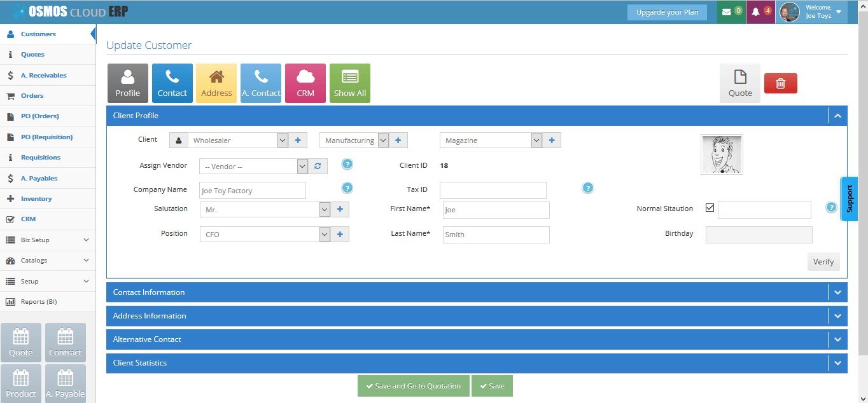Click the green Save button
Image resolution: width=868 pixels, height=403 pixels.
pyautogui.click(x=492, y=386)
